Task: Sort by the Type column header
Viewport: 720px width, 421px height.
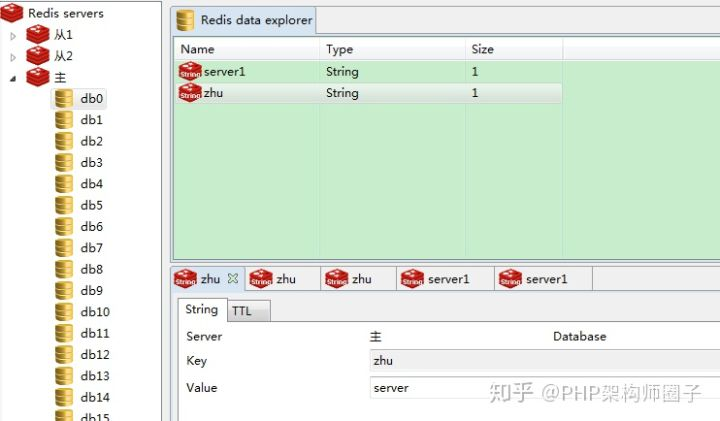Action: coord(392,49)
